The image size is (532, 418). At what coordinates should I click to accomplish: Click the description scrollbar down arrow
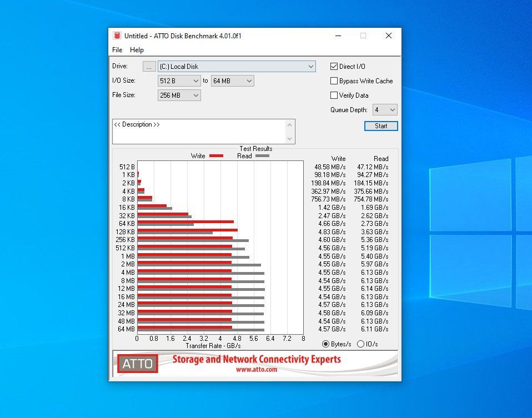pyautogui.click(x=289, y=138)
